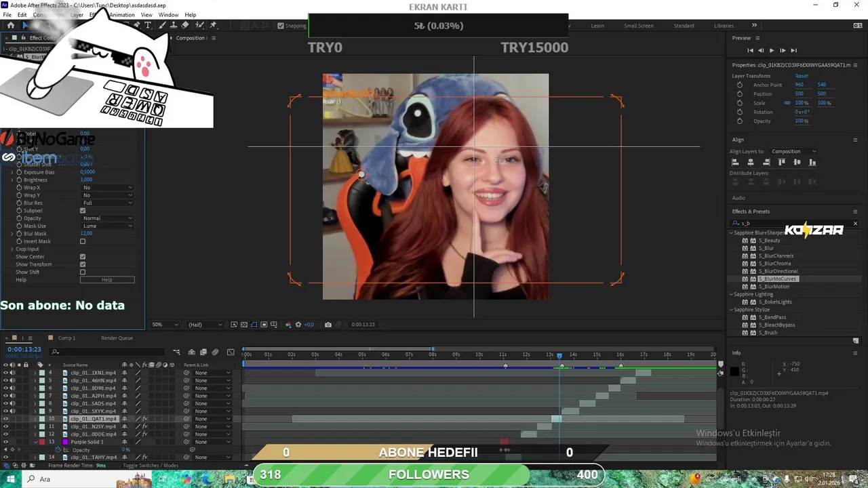868x488 pixels.
Task: Toggle Subpixel checkbox
Action: click(x=83, y=211)
